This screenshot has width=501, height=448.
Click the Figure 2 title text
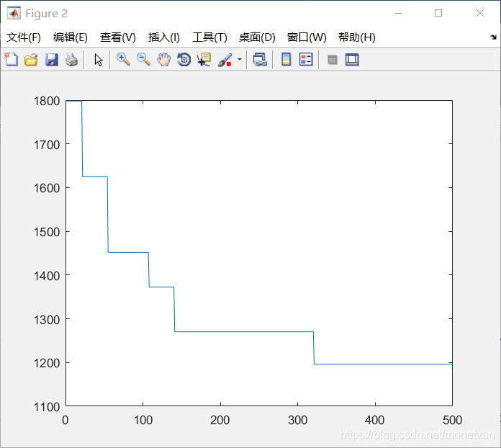click(x=46, y=14)
